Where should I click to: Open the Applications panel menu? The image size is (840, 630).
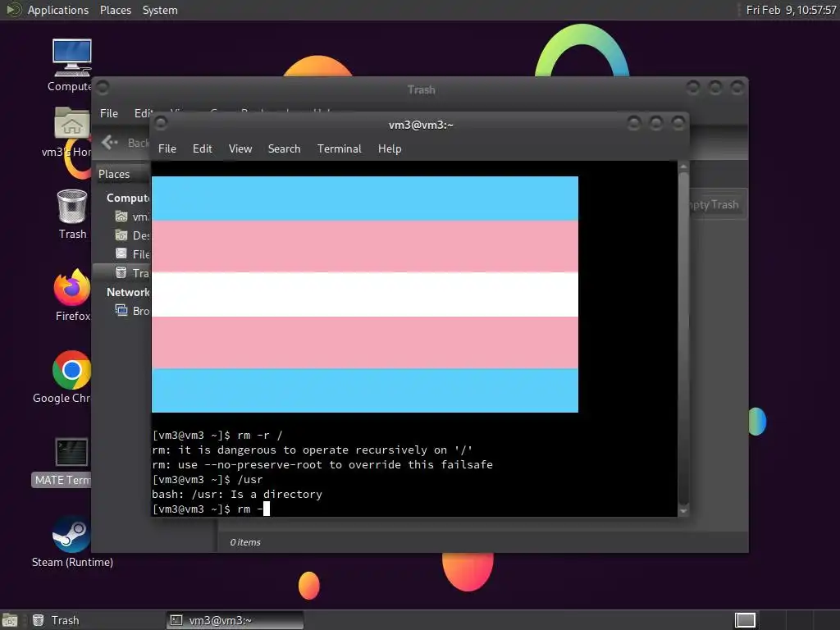click(x=58, y=10)
